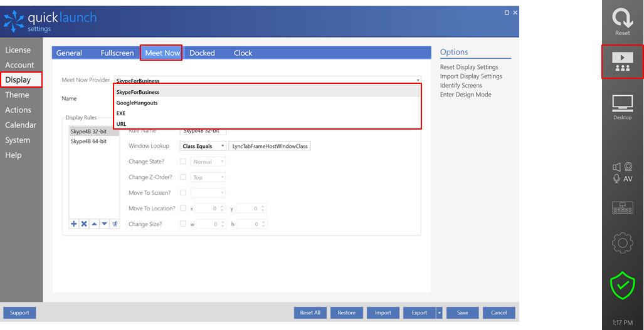Click the run rule figure icon
Image resolution: width=644 pixels, height=330 pixels.
pos(115,224)
